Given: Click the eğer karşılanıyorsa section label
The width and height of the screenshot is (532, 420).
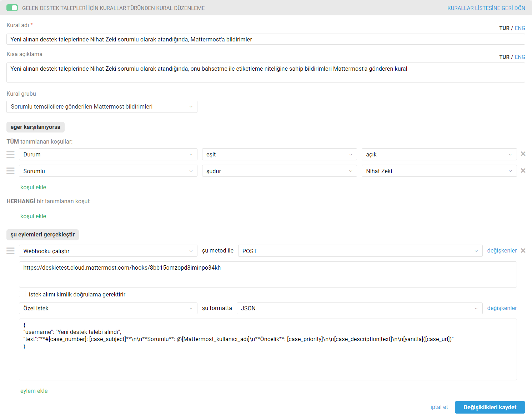Looking at the screenshot, I should [x=35, y=127].
